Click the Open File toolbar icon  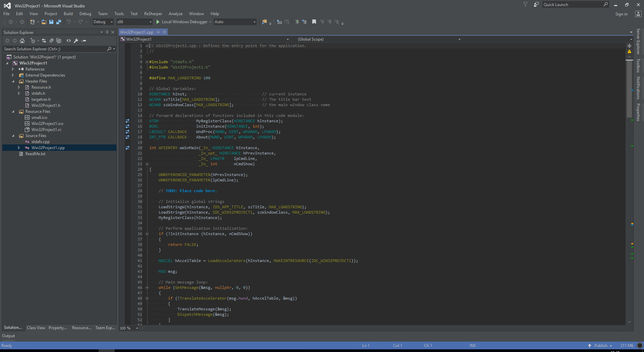(x=44, y=22)
